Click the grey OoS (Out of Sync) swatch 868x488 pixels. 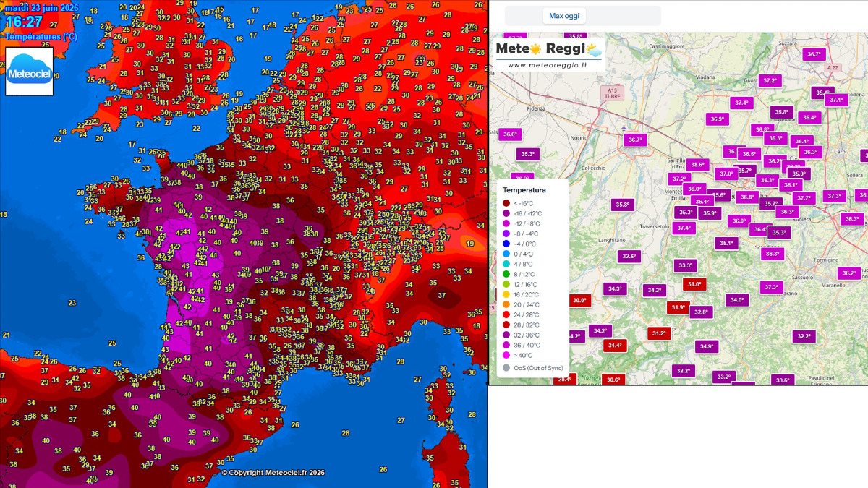click(506, 367)
